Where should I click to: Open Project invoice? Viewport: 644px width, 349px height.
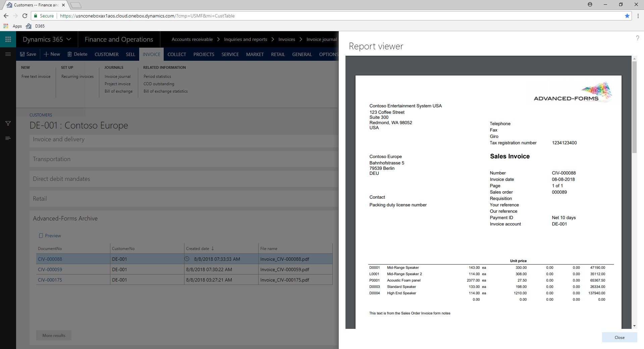pyautogui.click(x=117, y=84)
